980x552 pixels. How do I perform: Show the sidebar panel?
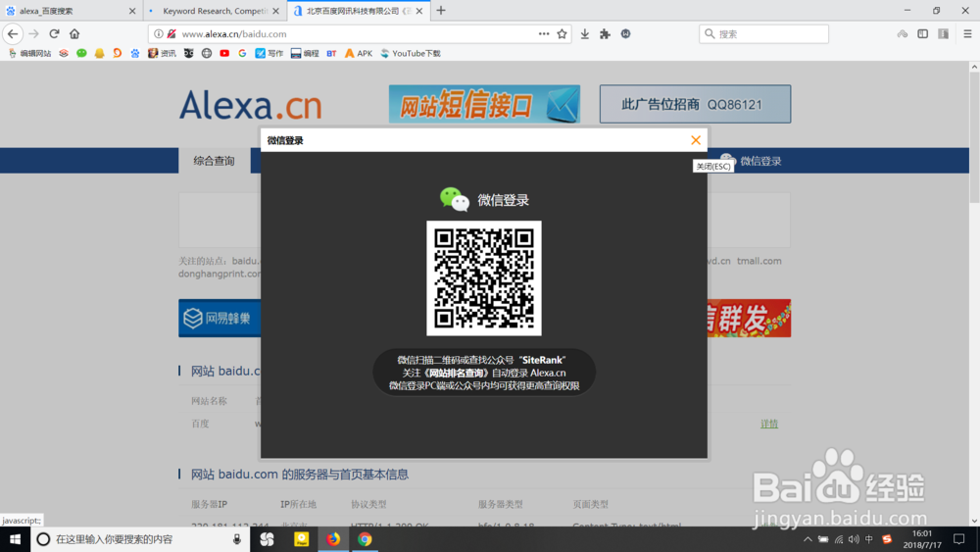[922, 33]
